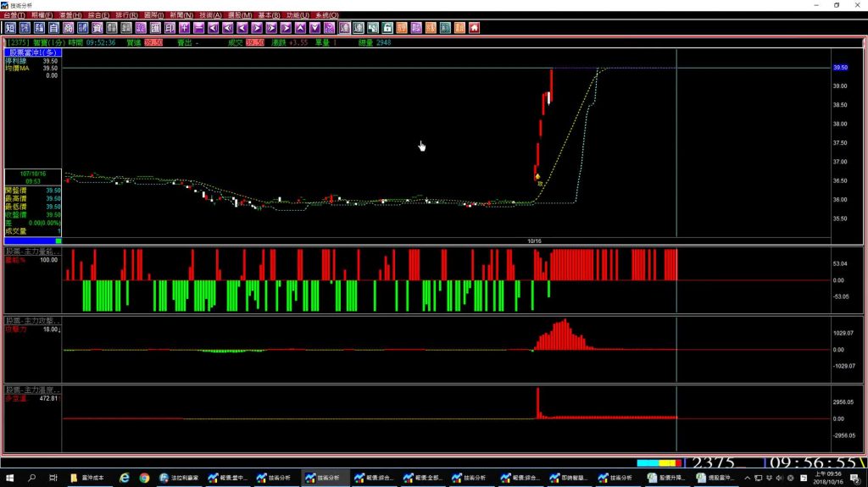Image resolution: width=868 pixels, height=487 pixels.
Task: Click the 股票-主力攻擊 panel title
Action: [x=33, y=320]
